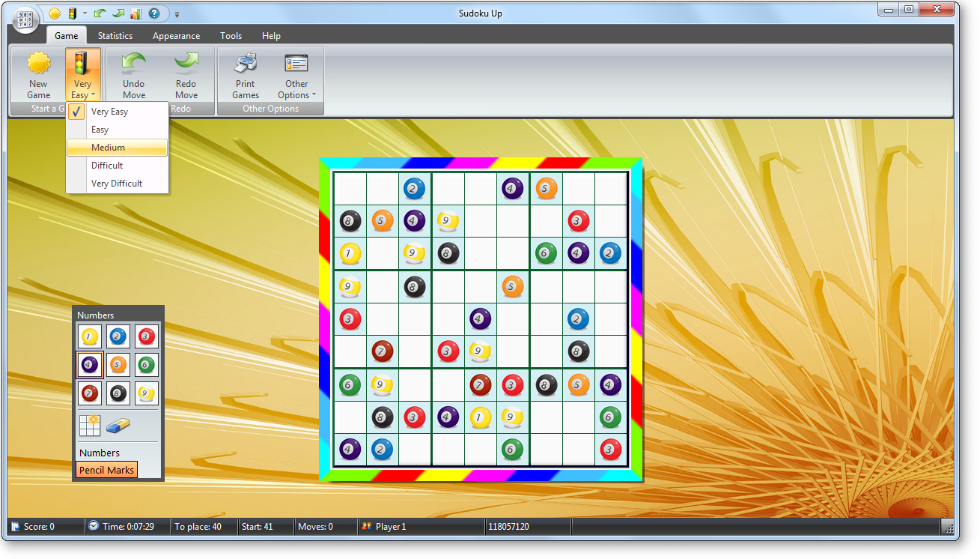
Task: Click the Pencil Marks button
Action: tap(106, 469)
